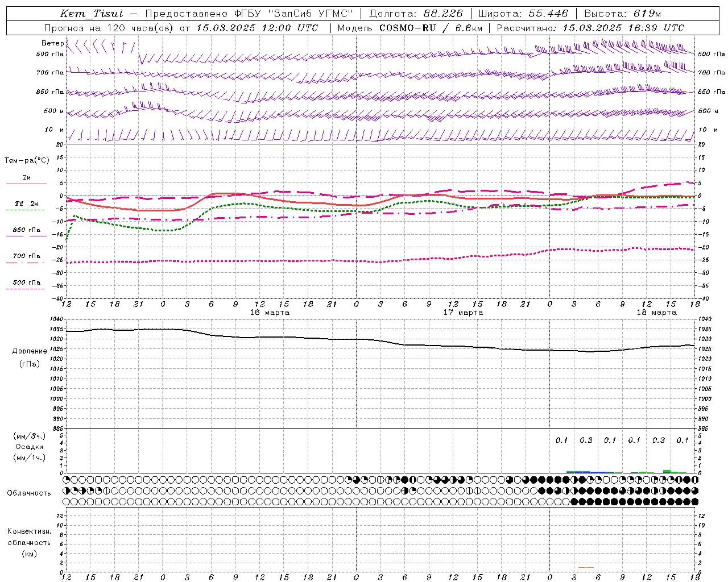Click the Облачность cloud cover row label
728x582 pixels.
[29, 493]
